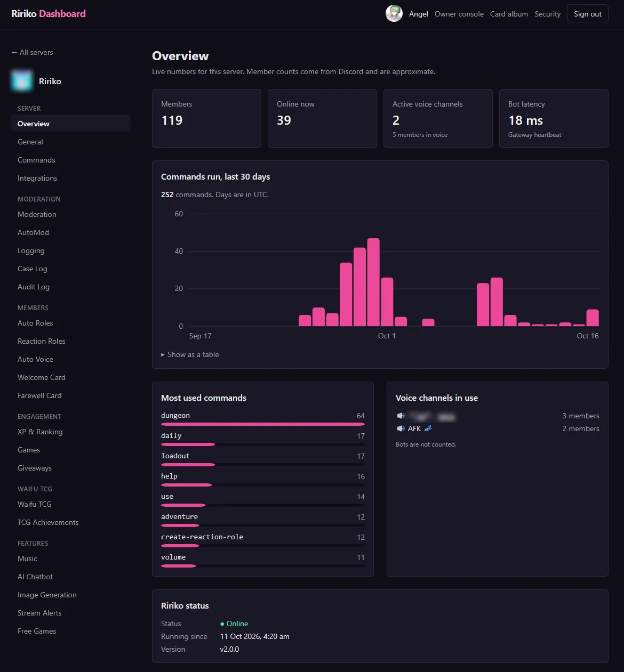Click the last chart bar on Oct 16
The width and height of the screenshot is (624, 672).
593,318
